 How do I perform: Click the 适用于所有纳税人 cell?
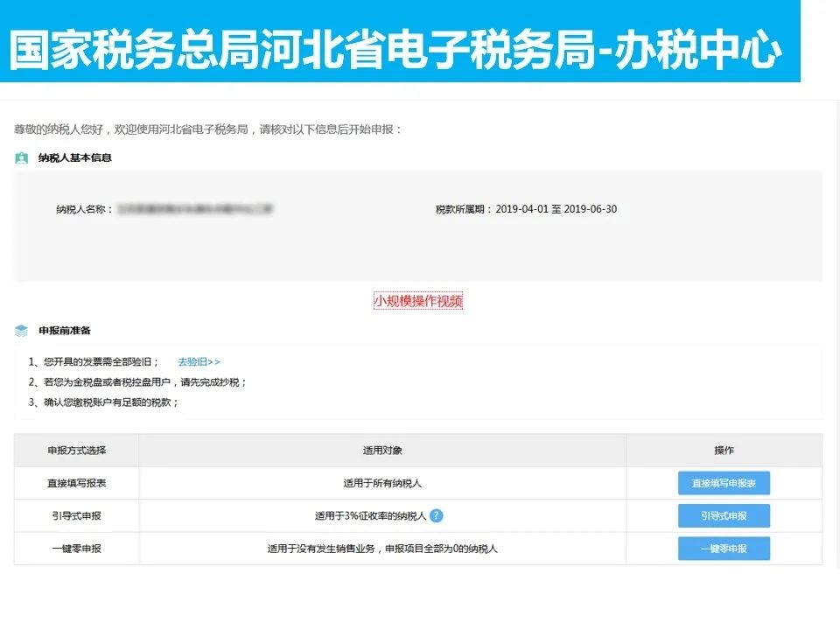[382, 483]
